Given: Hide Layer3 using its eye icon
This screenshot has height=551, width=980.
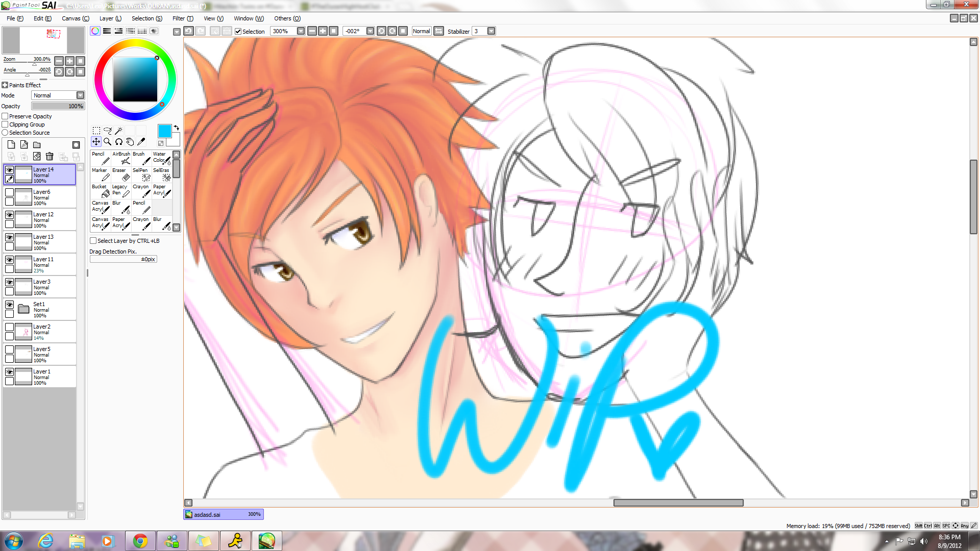Looking at the screenshot, I should pos(9,282).
